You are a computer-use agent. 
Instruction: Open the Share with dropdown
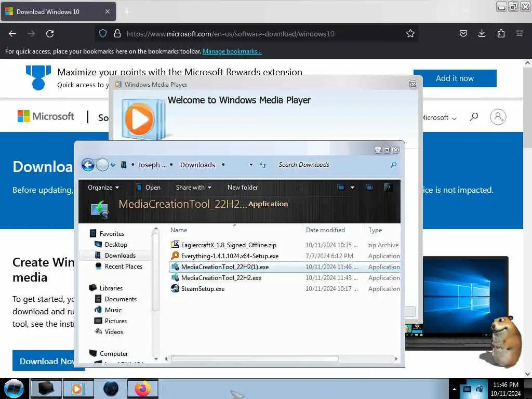[x=193, y=187]
